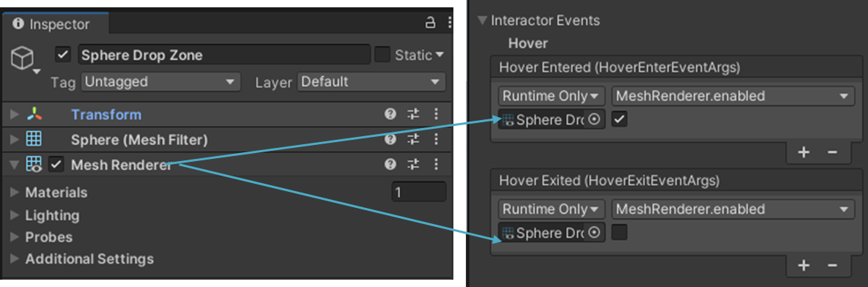Expand the Lighting section
The width and height of the screenshot is (868, 287).
pos(15,215)
